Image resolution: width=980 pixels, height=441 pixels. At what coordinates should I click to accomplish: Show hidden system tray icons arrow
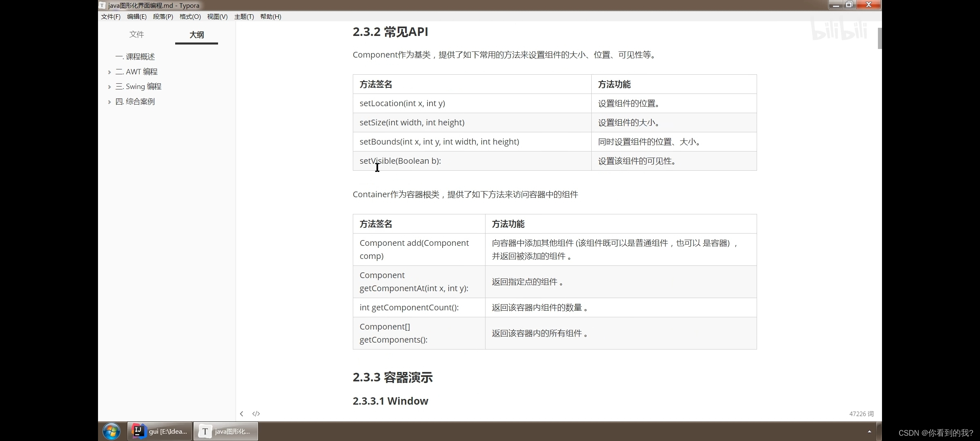[869, 431]
